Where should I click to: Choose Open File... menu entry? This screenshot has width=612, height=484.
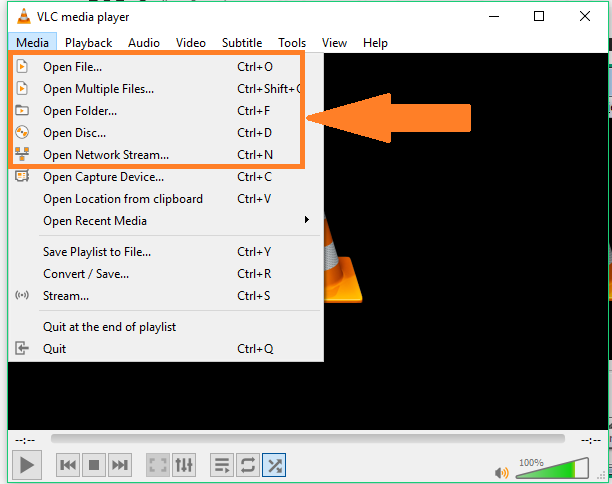(x=166, y=67)
